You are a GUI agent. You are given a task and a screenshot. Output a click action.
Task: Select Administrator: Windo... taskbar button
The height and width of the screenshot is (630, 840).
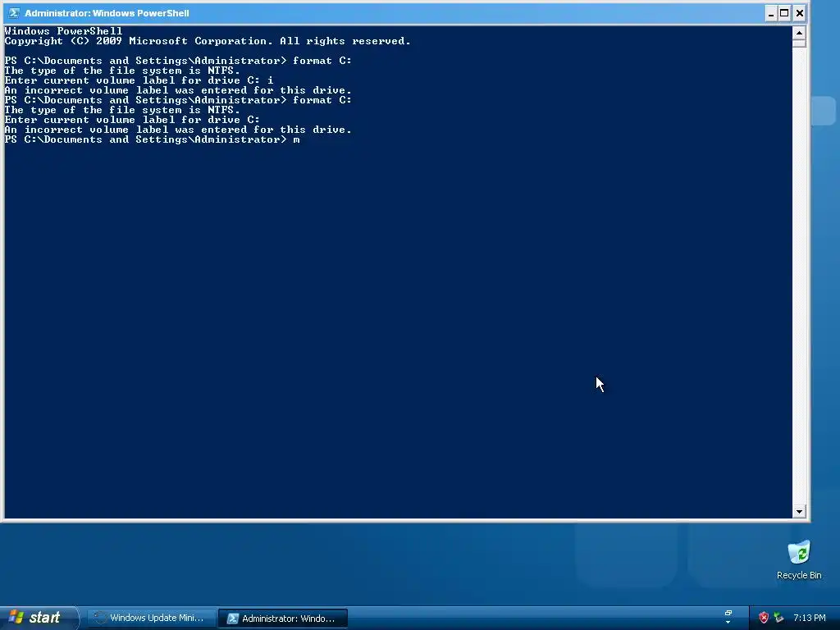tap(283, 619)
